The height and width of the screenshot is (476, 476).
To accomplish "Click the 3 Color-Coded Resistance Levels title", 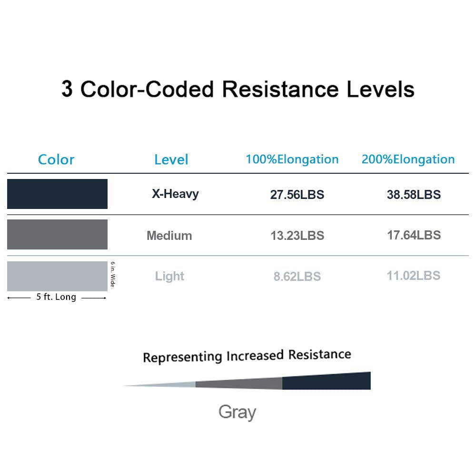I will [x=238, y=89].
